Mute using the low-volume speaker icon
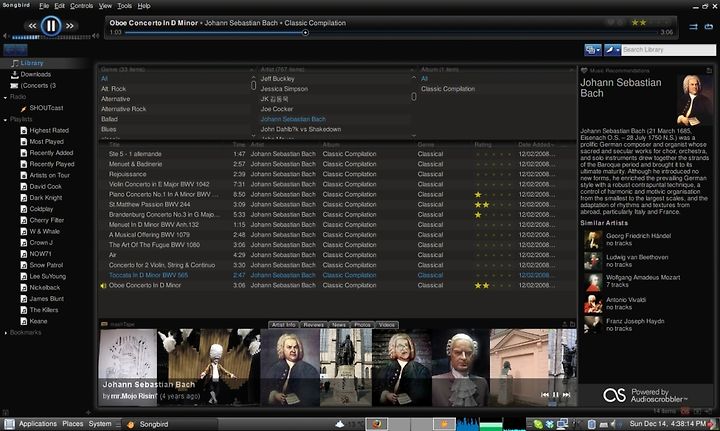 coord(6,36)
